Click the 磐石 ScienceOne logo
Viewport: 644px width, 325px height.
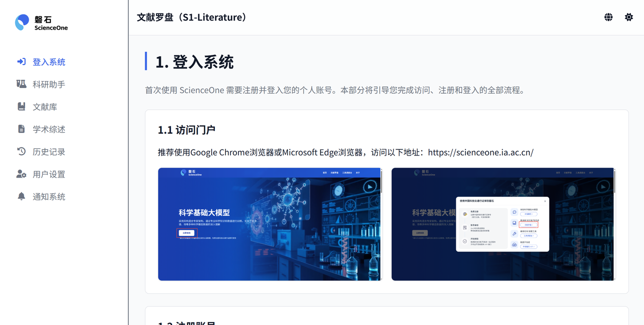pyautogui.click(x=41, y=22)
